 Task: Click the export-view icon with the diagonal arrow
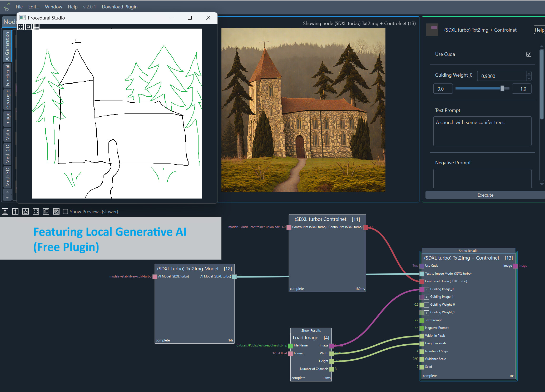56,211
